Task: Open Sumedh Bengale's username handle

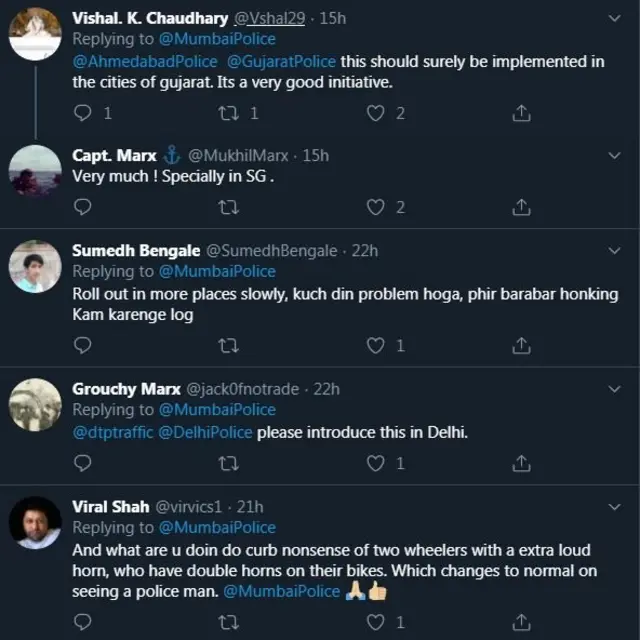Action: point(271,250)
